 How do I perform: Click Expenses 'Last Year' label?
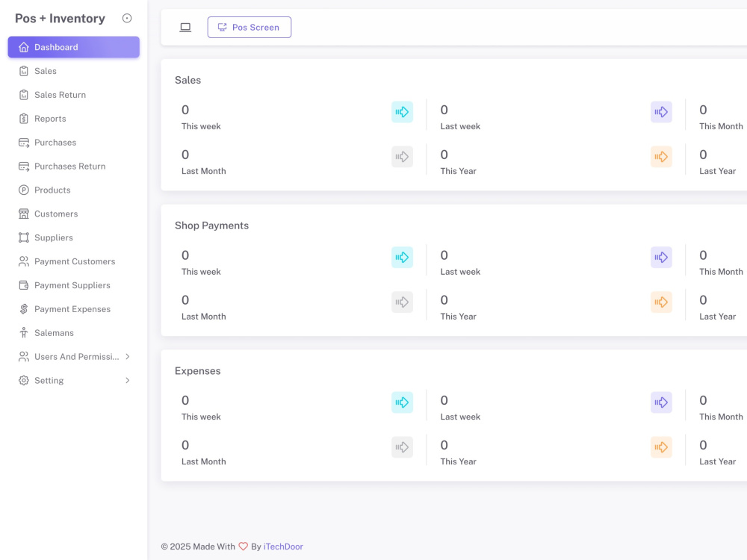click(x=717, y=461)
